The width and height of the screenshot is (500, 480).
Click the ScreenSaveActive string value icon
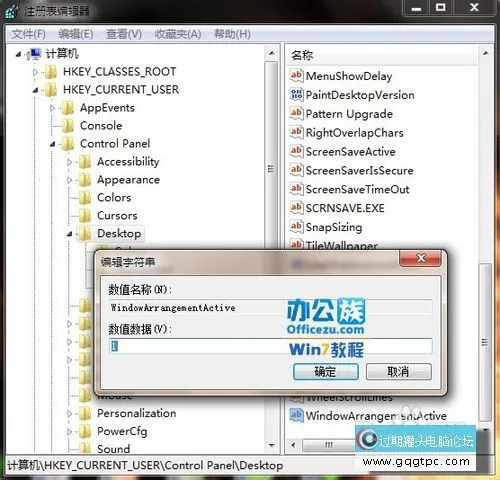point(296,151)
